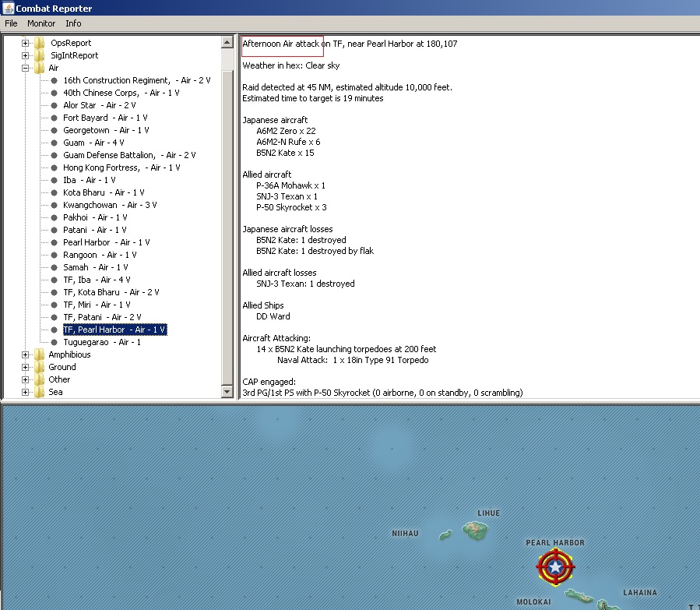Click the bullet icon beside TF, Iba

point(54,280)
